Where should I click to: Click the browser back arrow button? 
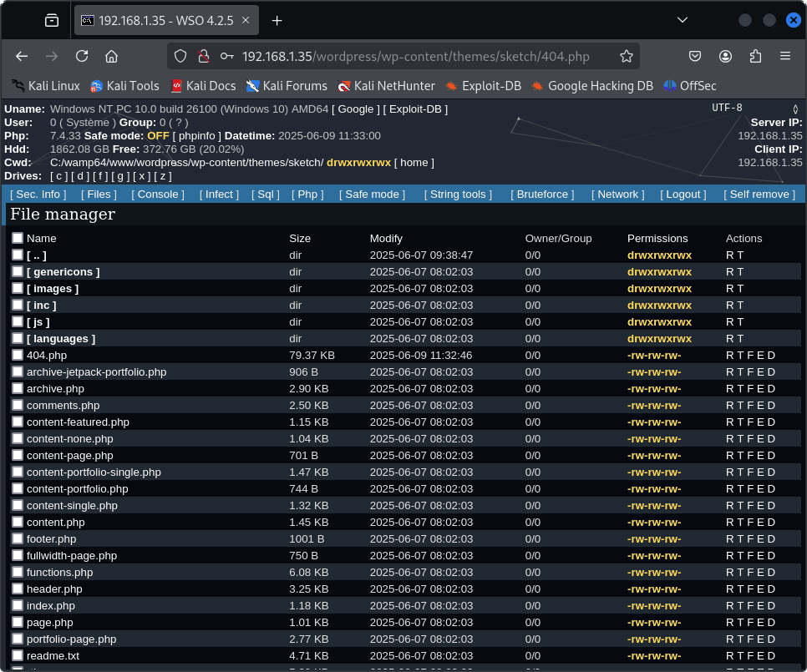click(x=23, y=56)
